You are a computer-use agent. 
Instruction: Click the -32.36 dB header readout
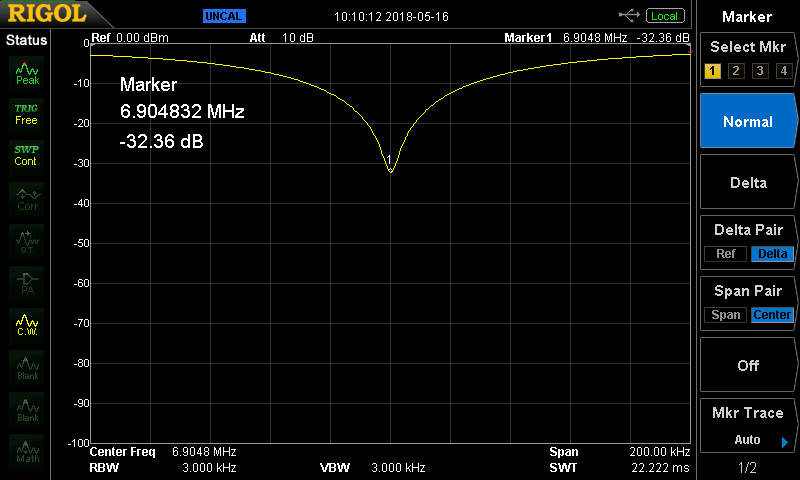coord(663,38)
